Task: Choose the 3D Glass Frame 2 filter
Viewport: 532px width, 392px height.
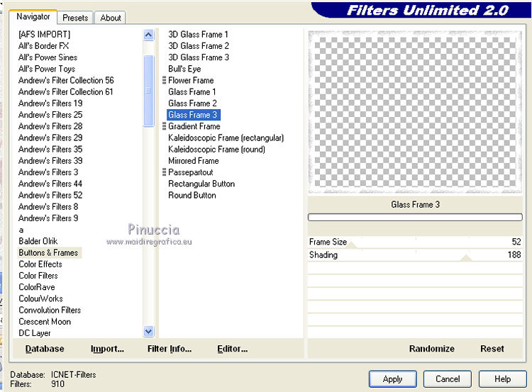Action: 199,46
